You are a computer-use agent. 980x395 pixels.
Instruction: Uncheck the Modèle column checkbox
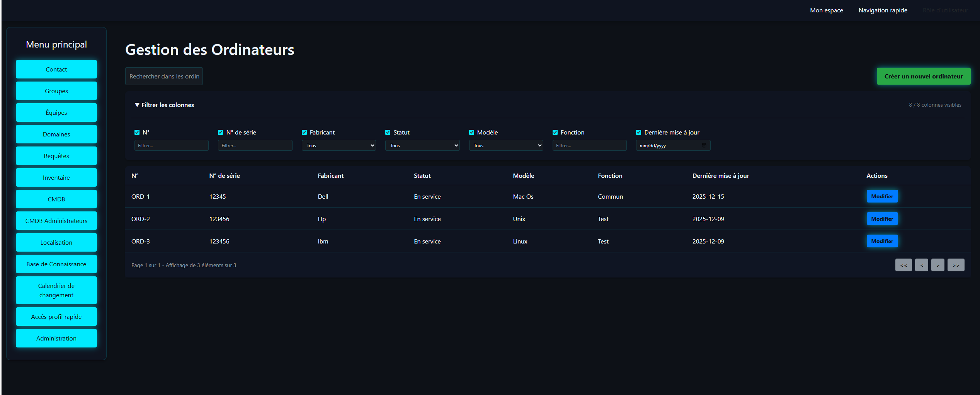tap(471, 132)
